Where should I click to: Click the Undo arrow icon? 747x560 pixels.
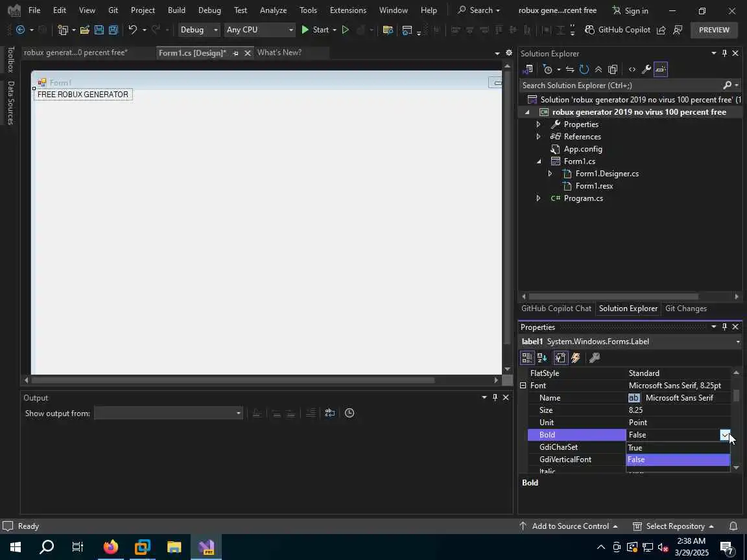click(132, 30)
